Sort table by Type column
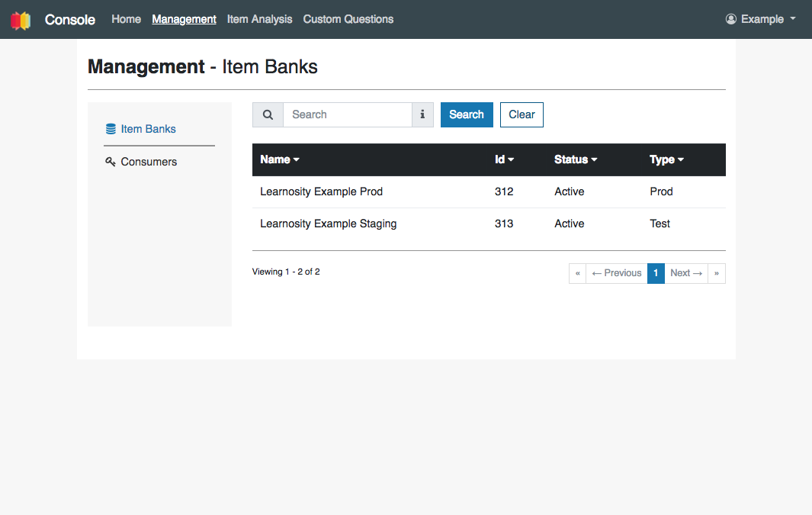Viewport: 812px width, 515px height. point(666,159)
